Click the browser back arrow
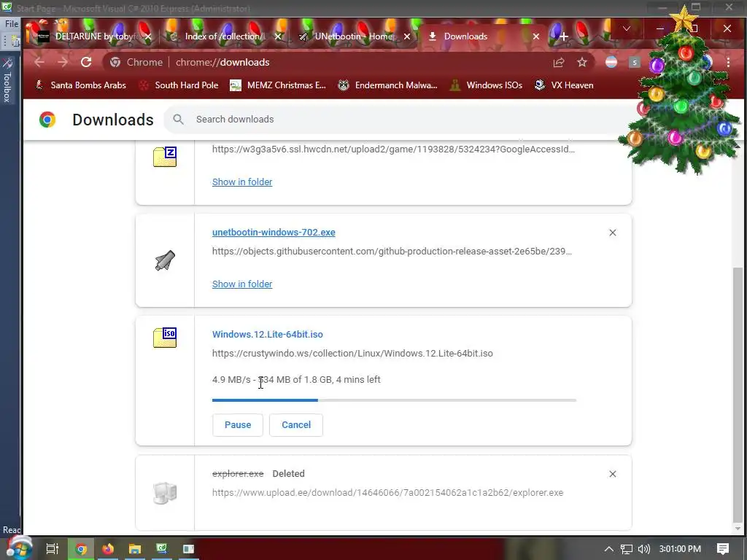 point(39,63)
